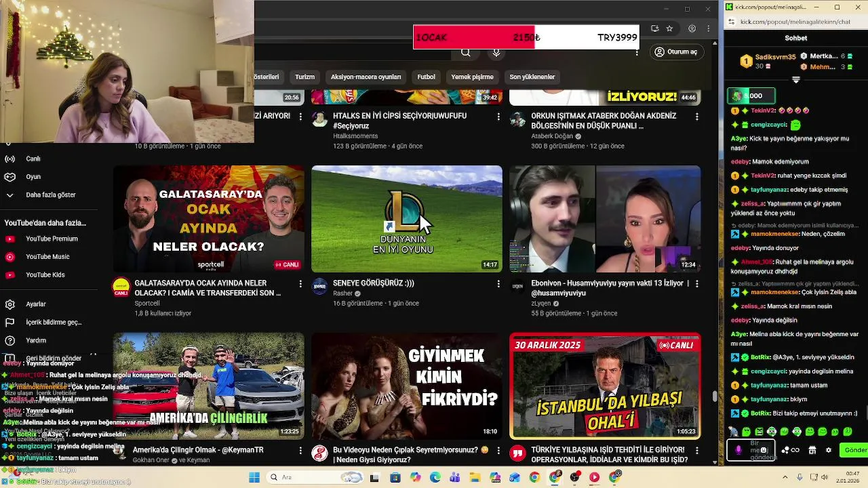The height and width of the screenshot is (488, 868).
Task: Click purple microphone icon in Kick chat input
Action: tap(738, 450)
